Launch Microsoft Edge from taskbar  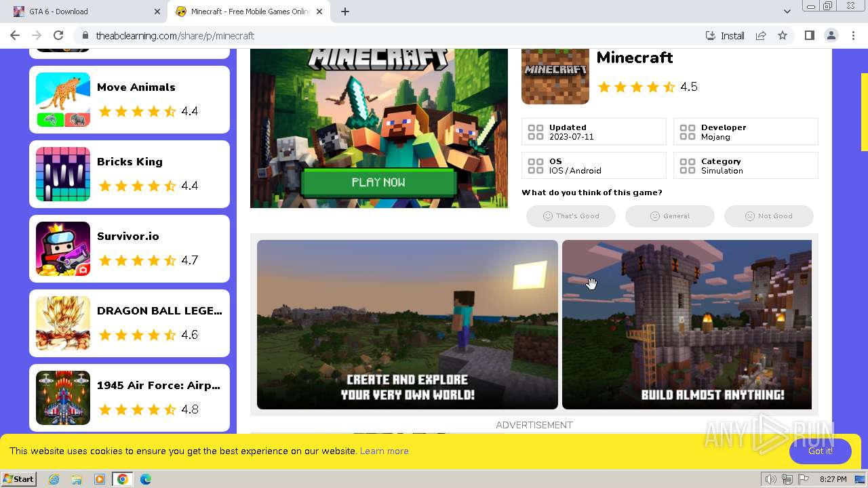tap(145, 479)
